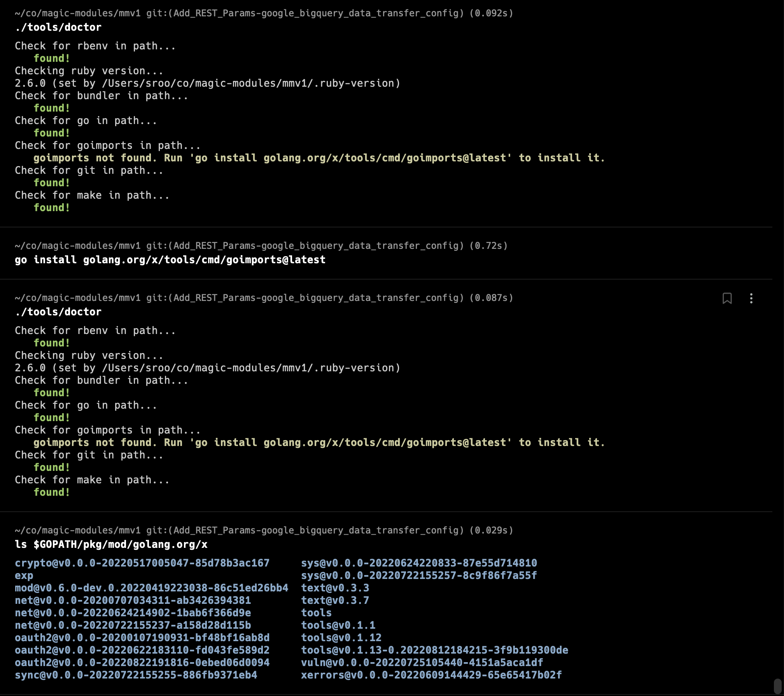Screen dimensions: 784x696
Task: Bookmark the second ./tools/doctor block
Action: click(727, 299)
